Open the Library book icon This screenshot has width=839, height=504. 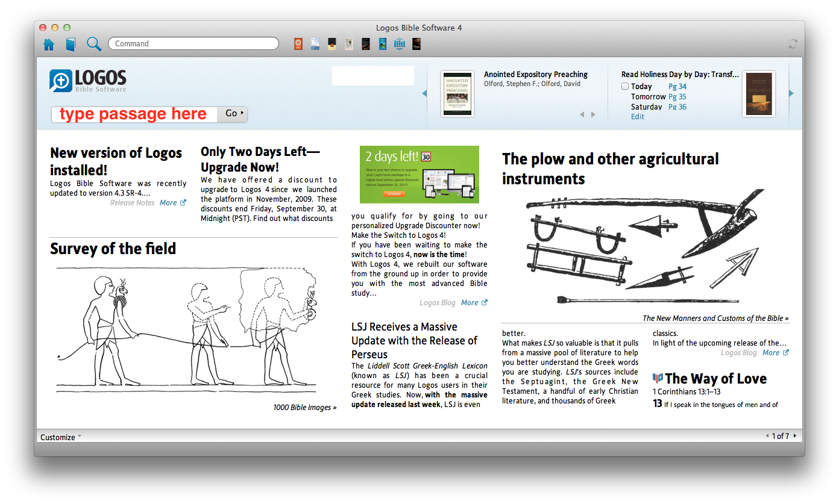pos(71,44)
